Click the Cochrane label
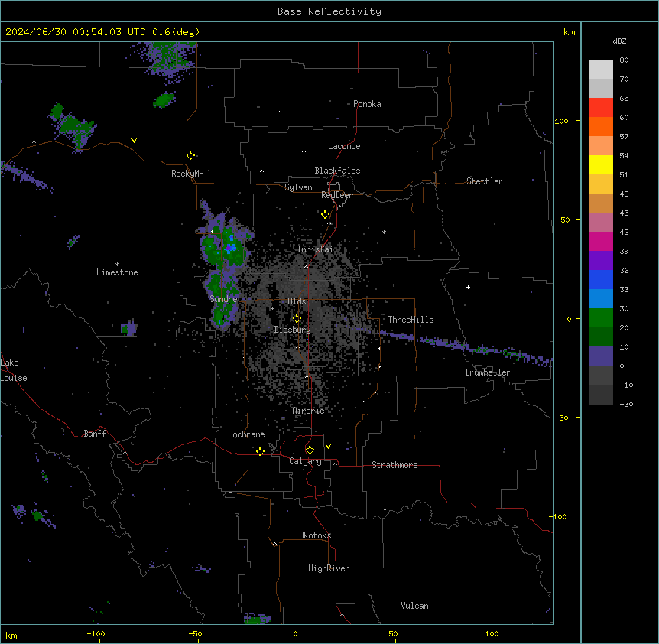 pos(246,434)
